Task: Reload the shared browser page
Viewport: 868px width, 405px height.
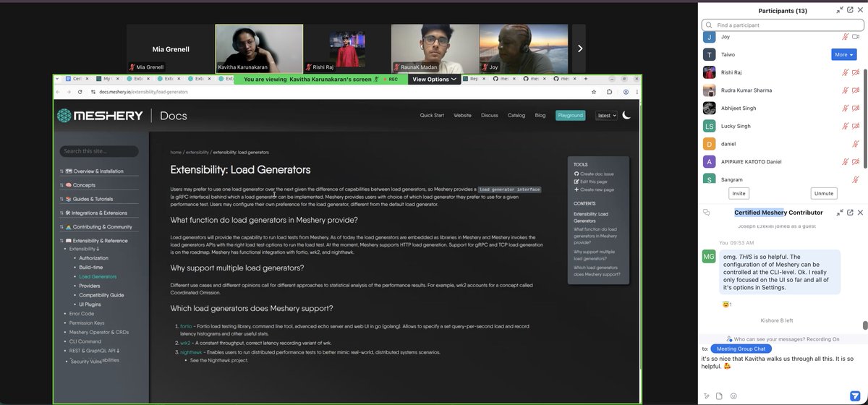Action: 80,92
